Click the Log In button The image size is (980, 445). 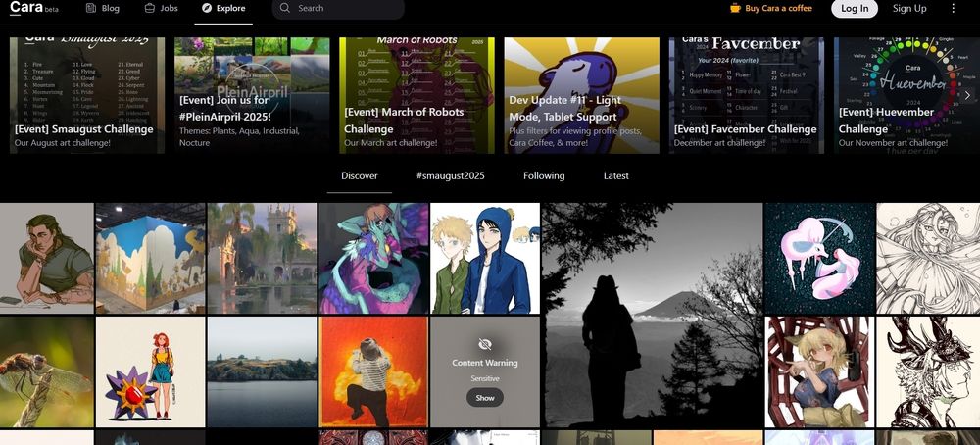[855, 8]
